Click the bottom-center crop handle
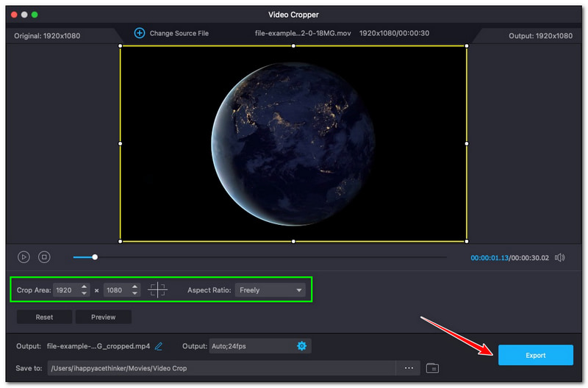Viewport: 588px width, 388px height. [x=293, y=242]
